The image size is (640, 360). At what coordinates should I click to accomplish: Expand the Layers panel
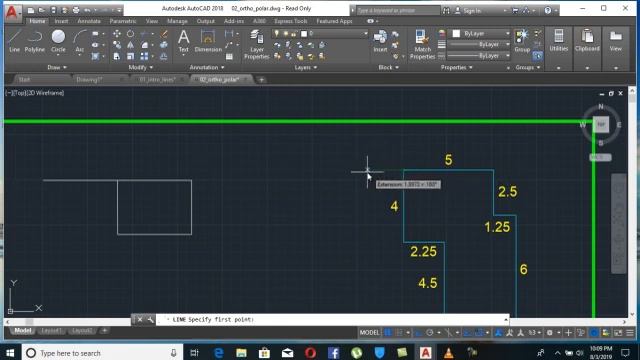(x=306, y=67)
